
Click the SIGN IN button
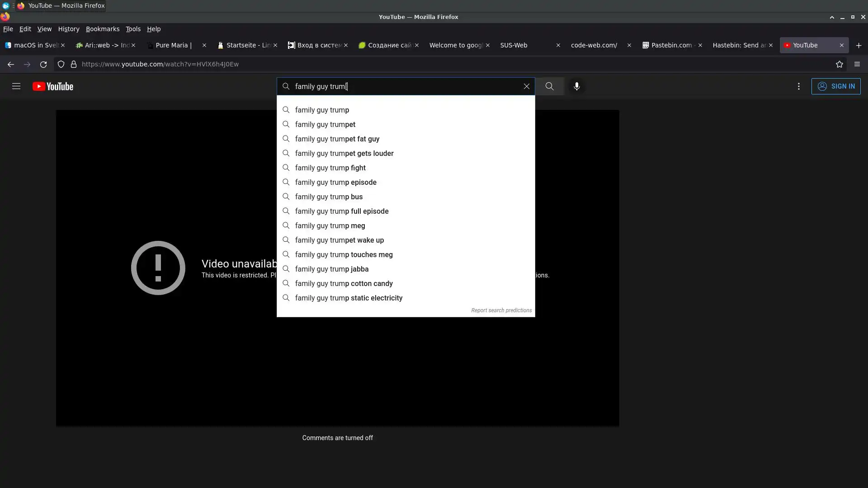[835, 86]
